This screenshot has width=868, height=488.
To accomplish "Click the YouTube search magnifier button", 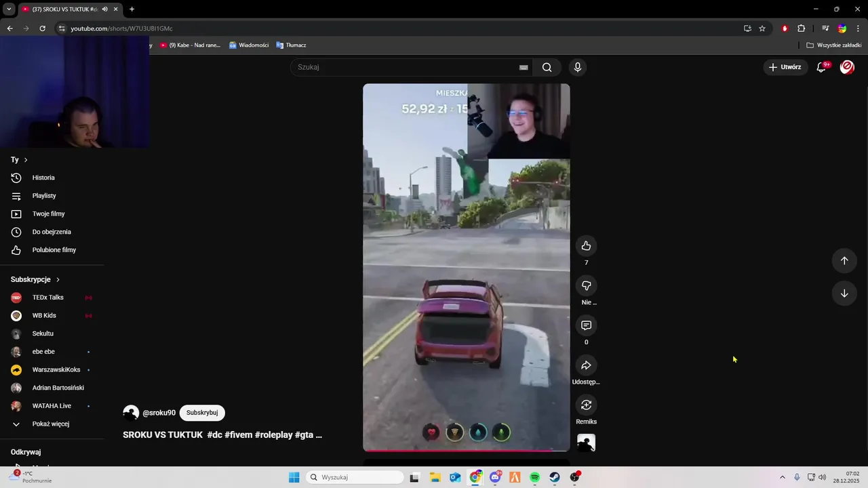I will pyautogui.click(x=547, y=67).
